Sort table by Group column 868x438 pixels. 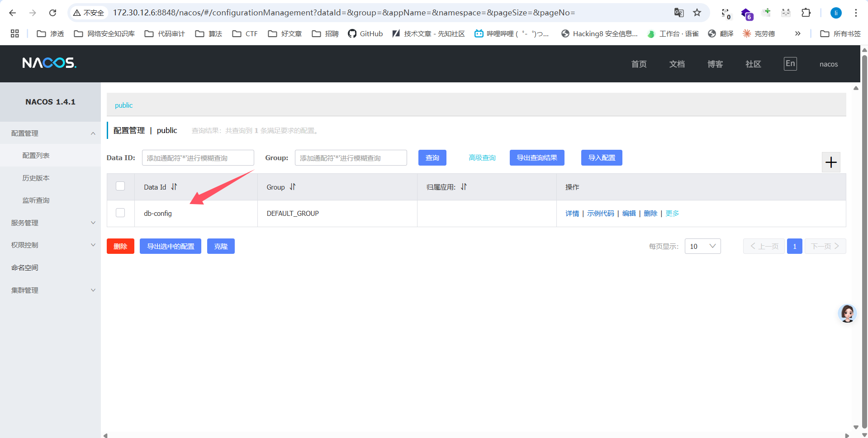point(293,187)
